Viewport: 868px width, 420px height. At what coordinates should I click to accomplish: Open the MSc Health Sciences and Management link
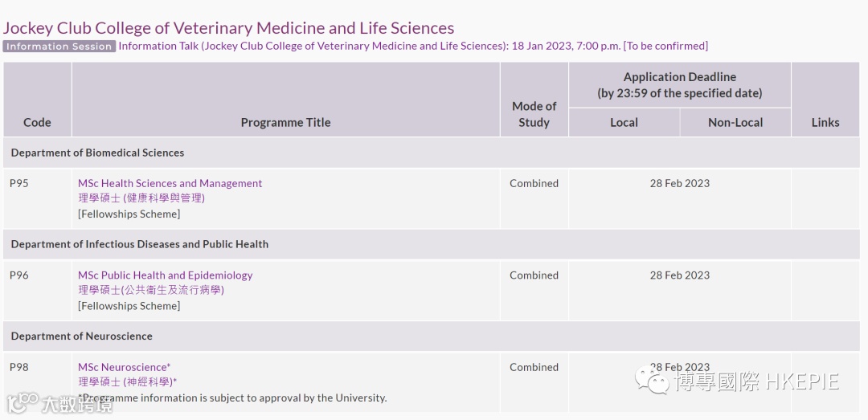click(x=170, y=183)
